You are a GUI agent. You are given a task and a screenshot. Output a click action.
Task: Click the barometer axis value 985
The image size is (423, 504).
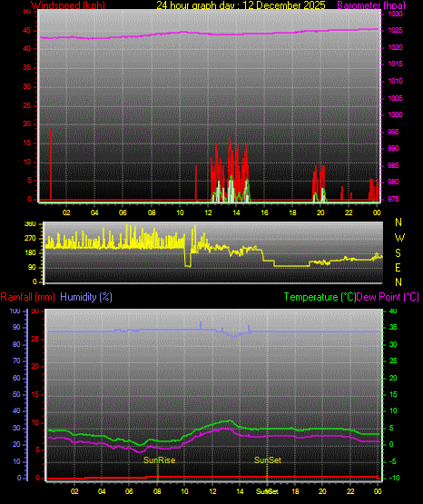pos(393,165)
